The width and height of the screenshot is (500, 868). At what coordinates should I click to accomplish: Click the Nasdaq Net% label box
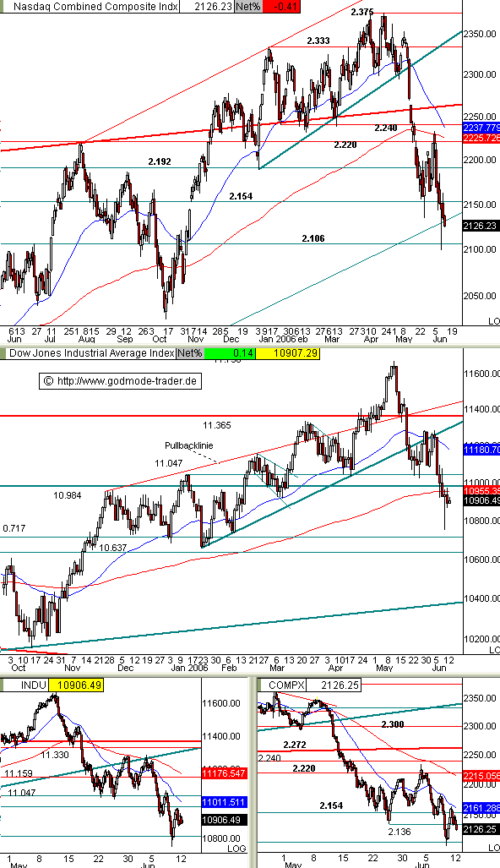pyautogui.click(x=247, y=7)
